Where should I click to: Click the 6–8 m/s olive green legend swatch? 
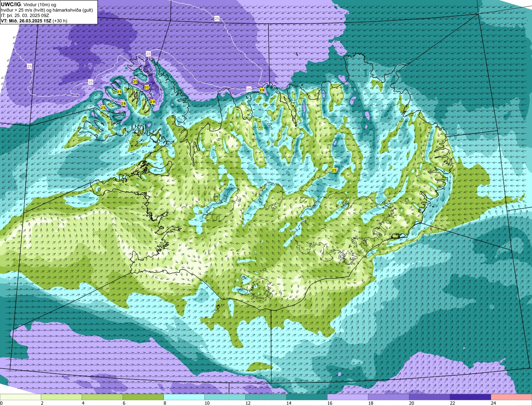point(143,397)
